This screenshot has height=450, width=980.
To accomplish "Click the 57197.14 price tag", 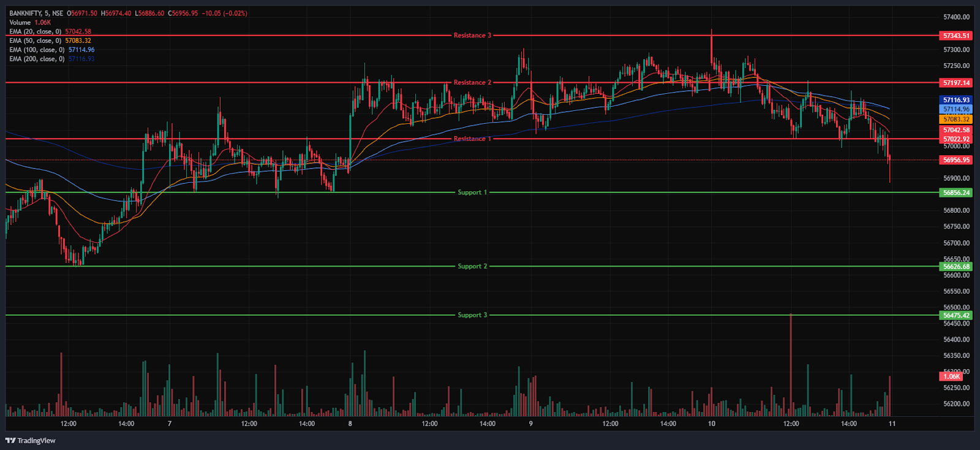I will pyautogui.click(x=956, y=83).
